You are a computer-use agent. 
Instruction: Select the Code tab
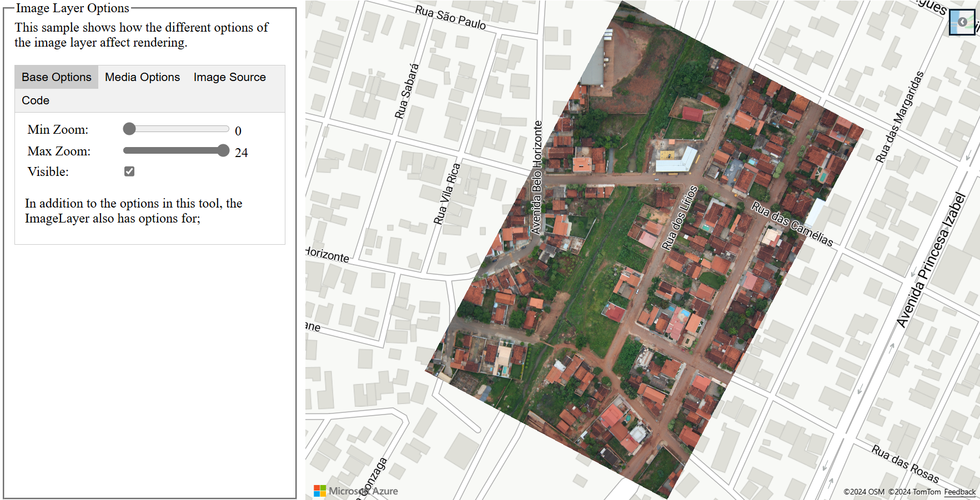point(35,100)
